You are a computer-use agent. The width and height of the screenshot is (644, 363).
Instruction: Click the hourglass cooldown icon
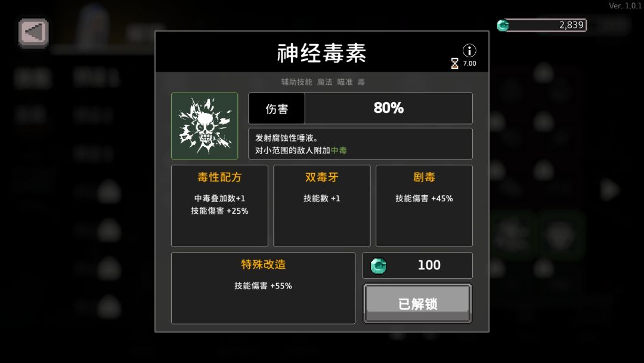[454, 63]
